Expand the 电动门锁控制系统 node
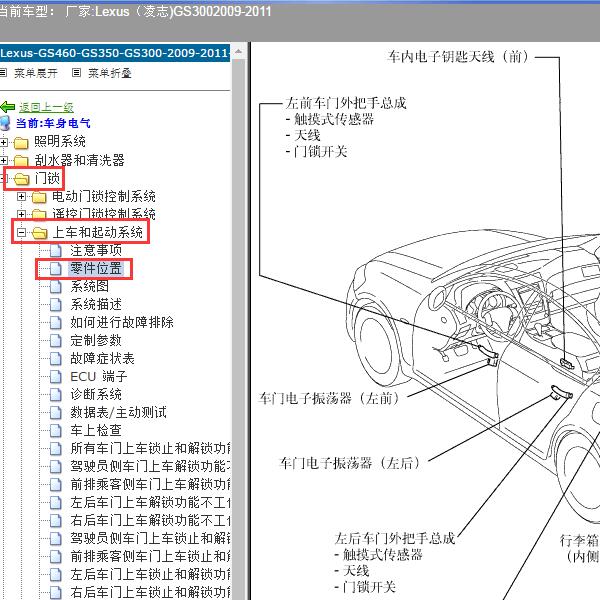Screen dimensions: 600x600 21,196
